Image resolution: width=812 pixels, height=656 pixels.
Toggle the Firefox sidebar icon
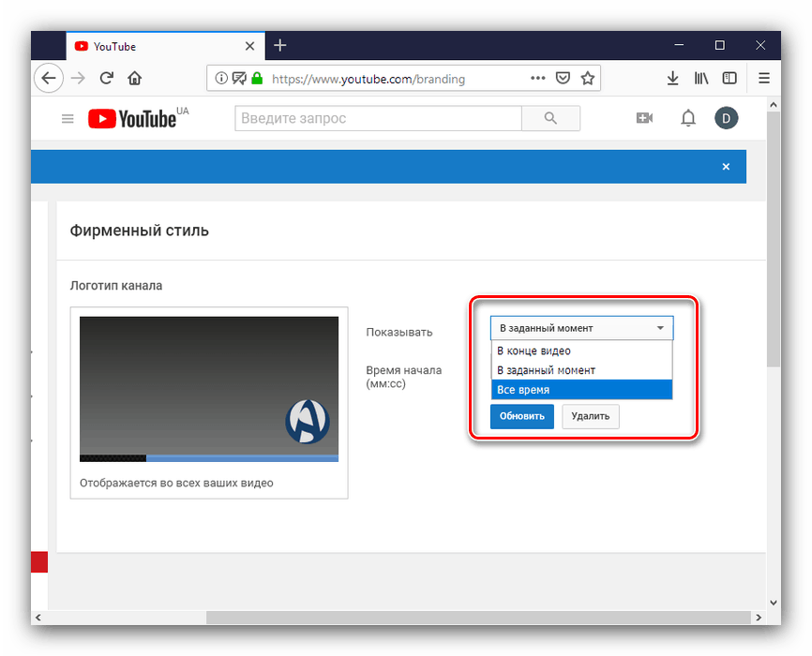[729, 78]
